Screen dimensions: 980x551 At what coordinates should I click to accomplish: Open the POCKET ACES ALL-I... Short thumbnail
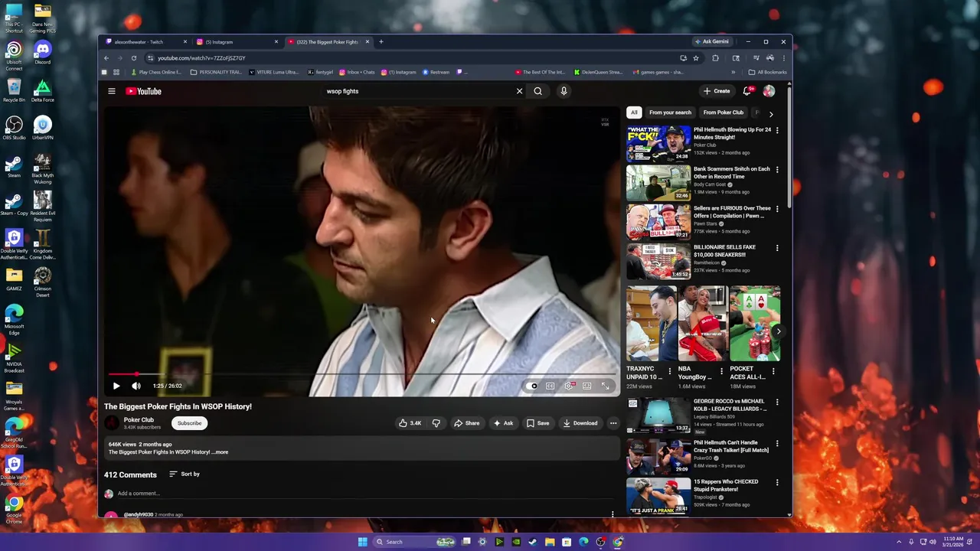(755, 324)
